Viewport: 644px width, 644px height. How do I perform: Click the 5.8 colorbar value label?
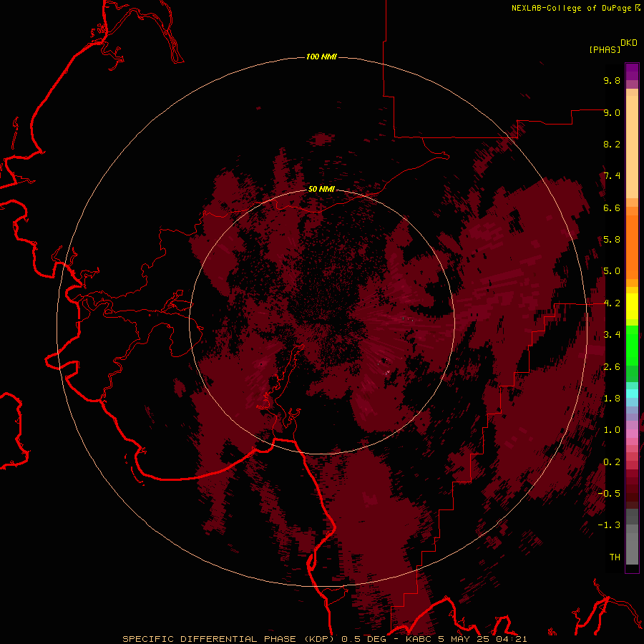pos(612,240)
